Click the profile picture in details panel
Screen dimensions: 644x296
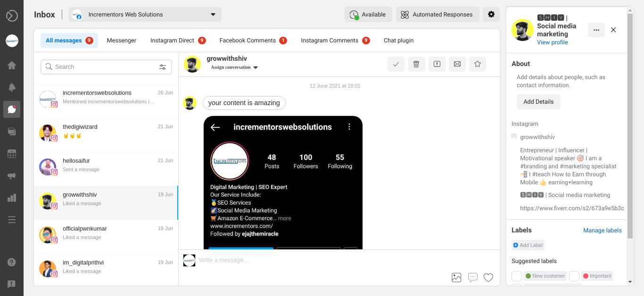(x=522, y=30)
